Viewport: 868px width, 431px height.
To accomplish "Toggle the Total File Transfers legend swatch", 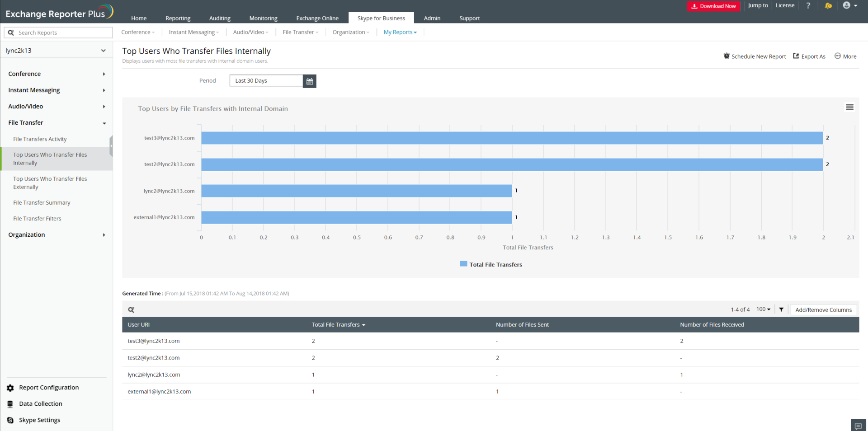I will 463,264.
